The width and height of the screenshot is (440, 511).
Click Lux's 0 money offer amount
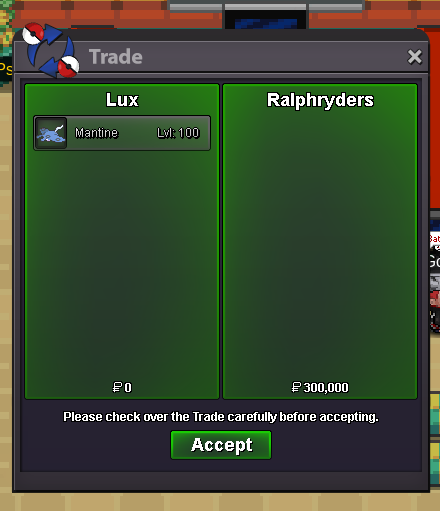tap(128, 388)
